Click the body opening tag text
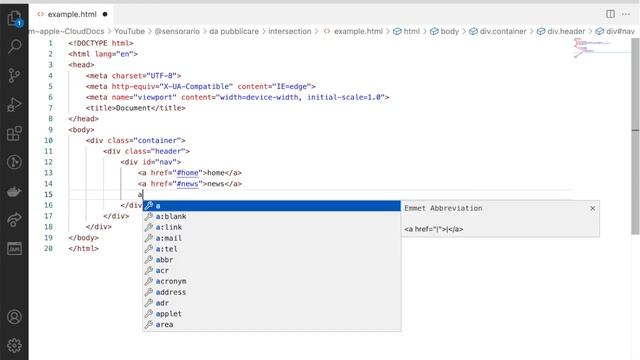Image resolution: width=640 pixels, height=360 pixels. coord(82,129)
